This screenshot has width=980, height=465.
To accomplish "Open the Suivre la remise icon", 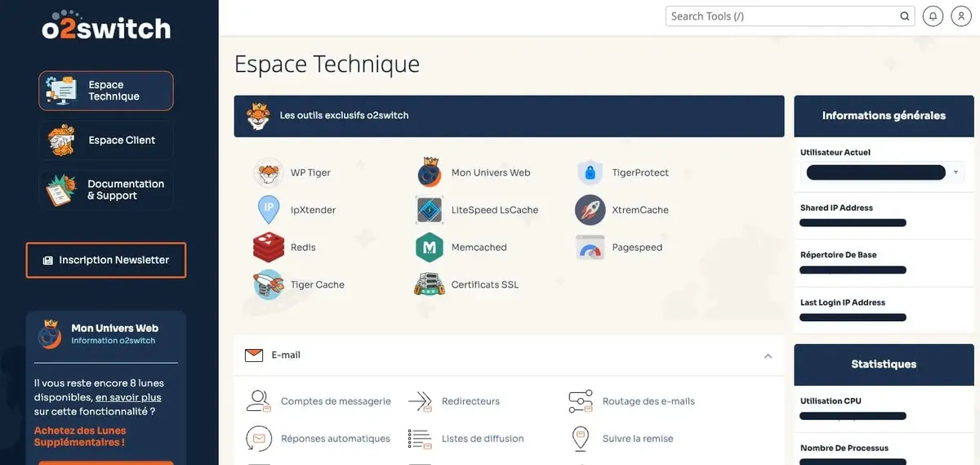I will coord(580,439).
